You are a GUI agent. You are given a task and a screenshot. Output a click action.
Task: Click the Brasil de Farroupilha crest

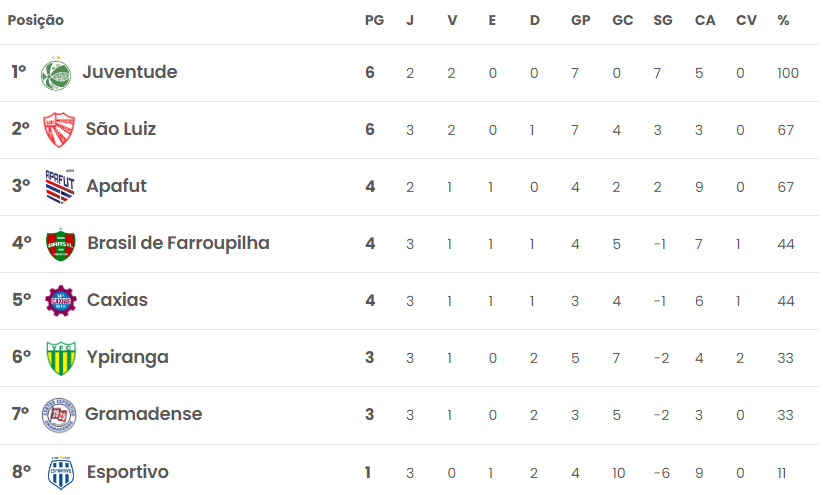tap(61, 244)
